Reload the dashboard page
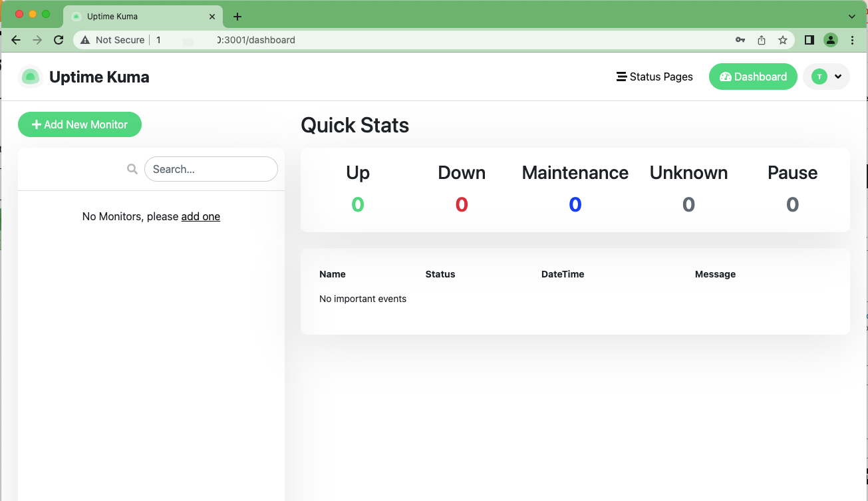868x501 pixels. pyautogui.click(x=59, y=40)
